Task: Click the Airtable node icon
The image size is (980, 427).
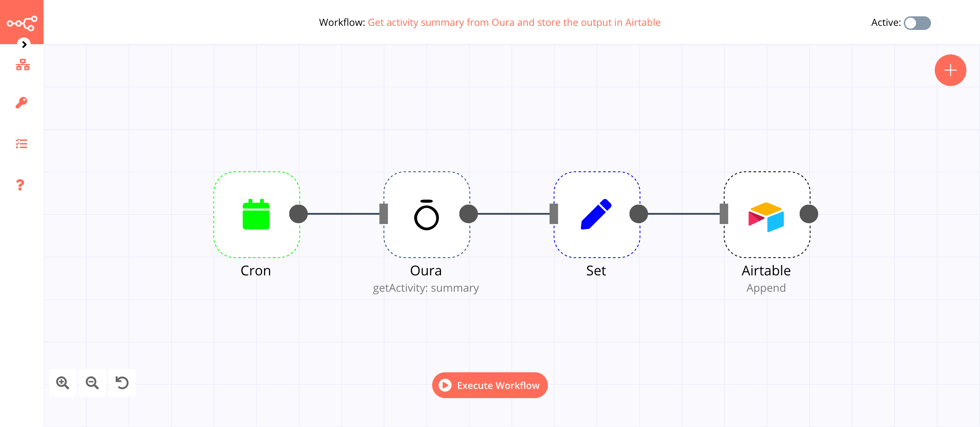Action: [x=766, y=214]
